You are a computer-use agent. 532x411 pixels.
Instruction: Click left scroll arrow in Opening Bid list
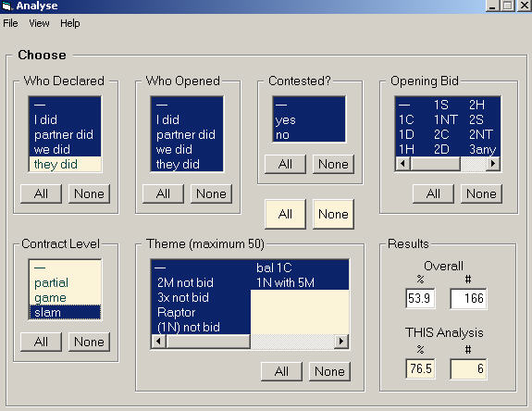click(402, 164)
